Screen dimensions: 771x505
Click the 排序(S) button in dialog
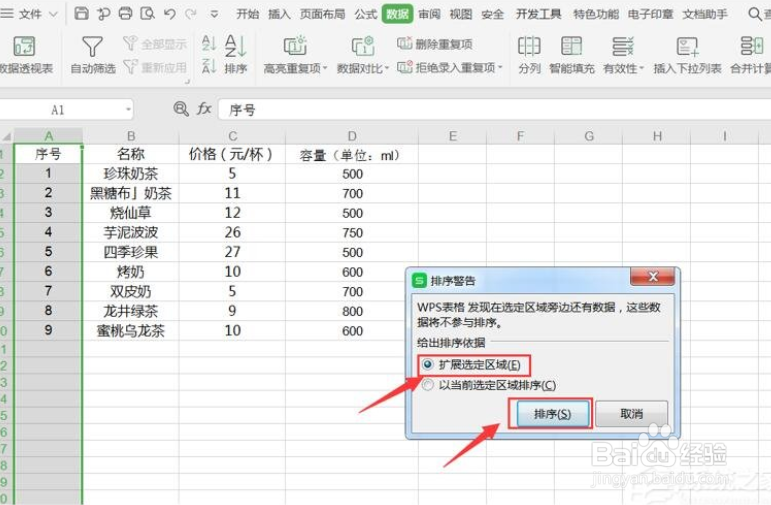coord(552,414)
